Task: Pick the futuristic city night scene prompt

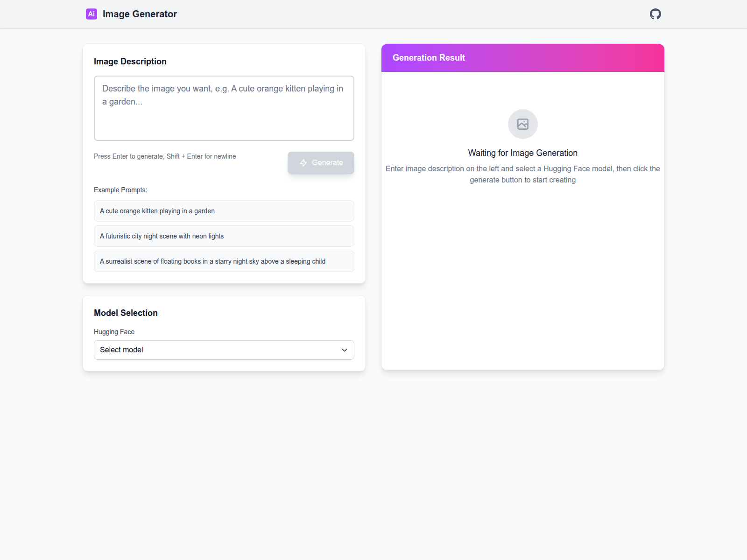Action: point(224,236)
